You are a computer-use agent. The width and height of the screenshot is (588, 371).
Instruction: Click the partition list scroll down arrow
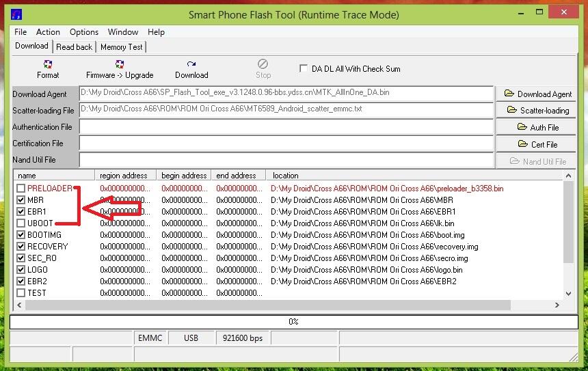coord(568,293)
